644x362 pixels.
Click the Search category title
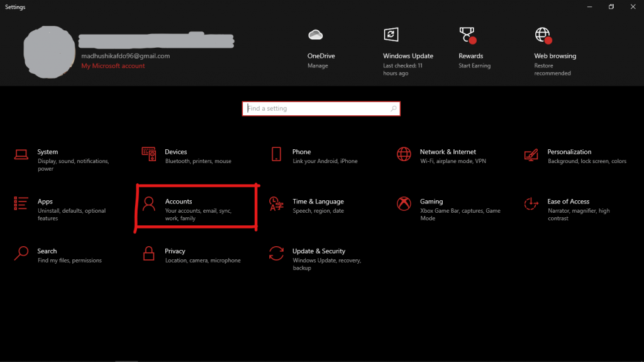pos(47,251)
